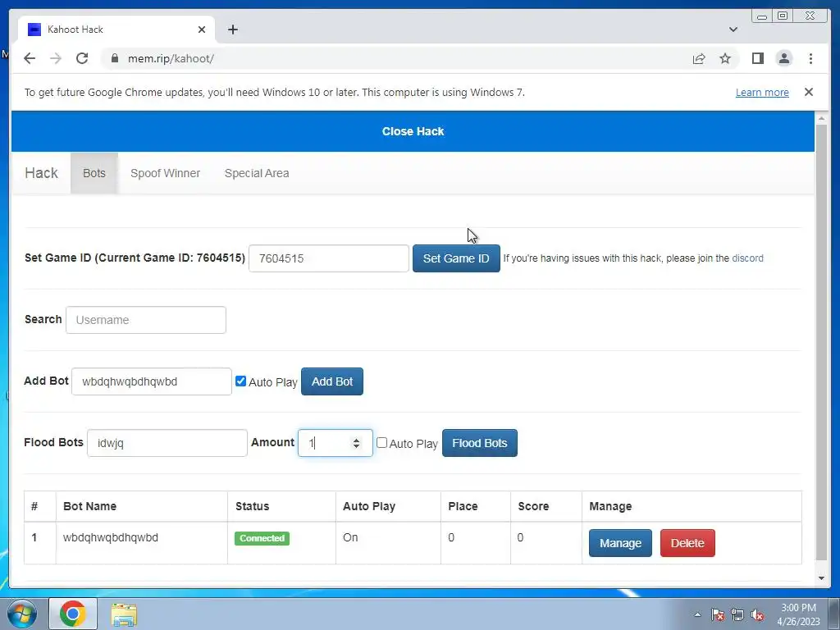
Task: Enable Auto Play for Flood Bots
Action: click(381, 442)
